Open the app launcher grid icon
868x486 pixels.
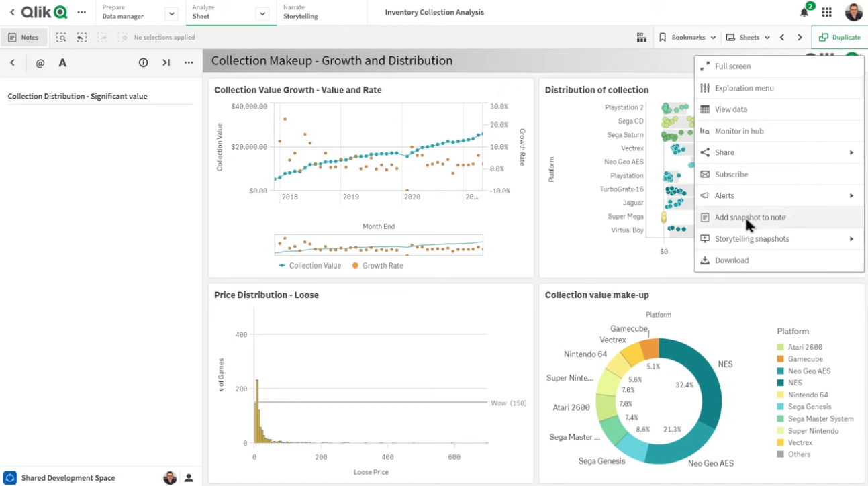coord(827,12)
